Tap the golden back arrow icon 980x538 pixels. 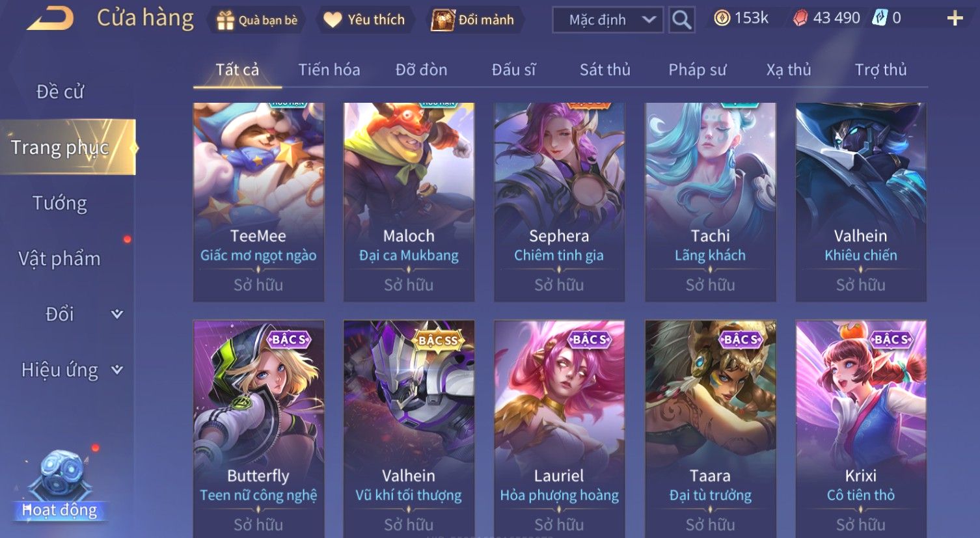pos(50,19)
